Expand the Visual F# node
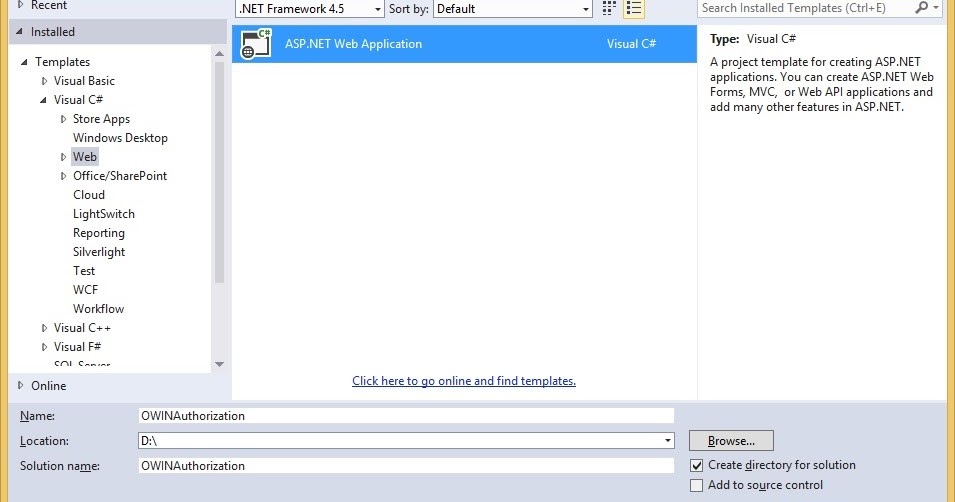955x502 pixels. coord(44,347)
